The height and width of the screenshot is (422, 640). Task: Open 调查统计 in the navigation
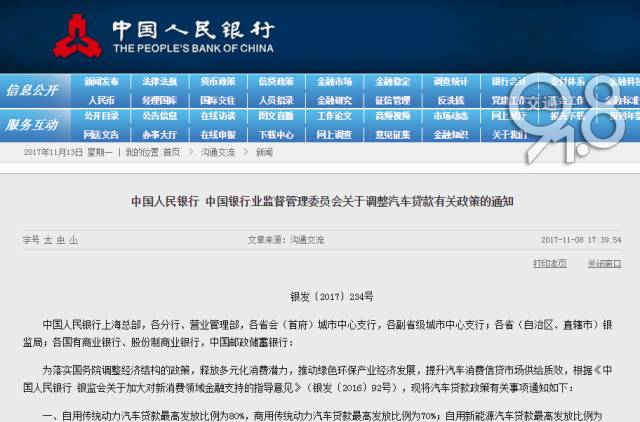click(451, 82)
